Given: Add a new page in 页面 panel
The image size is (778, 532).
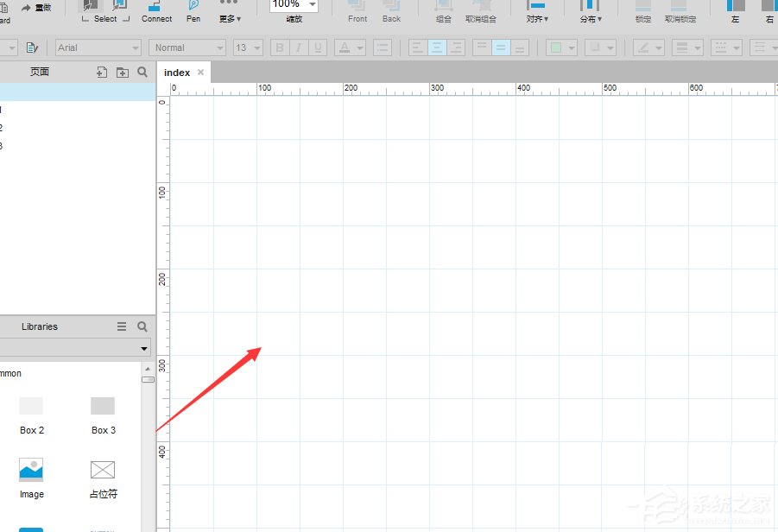Looking at the screenshot, I should [102, 73].
